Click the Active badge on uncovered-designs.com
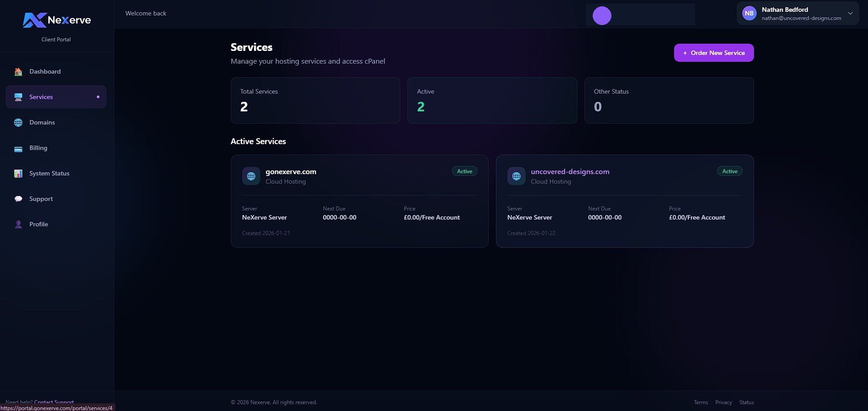Viewport: 868px width, 411px height. point(729,171)
